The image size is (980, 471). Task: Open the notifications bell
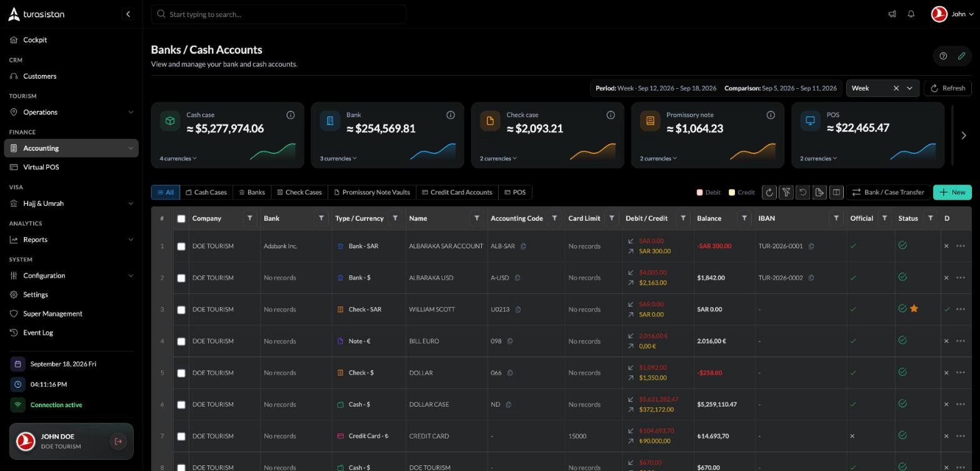[x=911, y=14]
